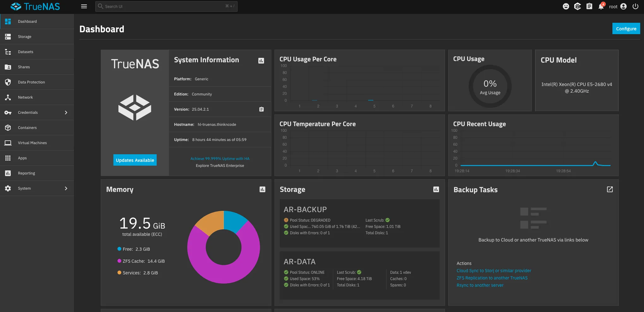Copy version number with clipboard icon
The width and height of the screenshot is (644, 312).
(262, 109)
